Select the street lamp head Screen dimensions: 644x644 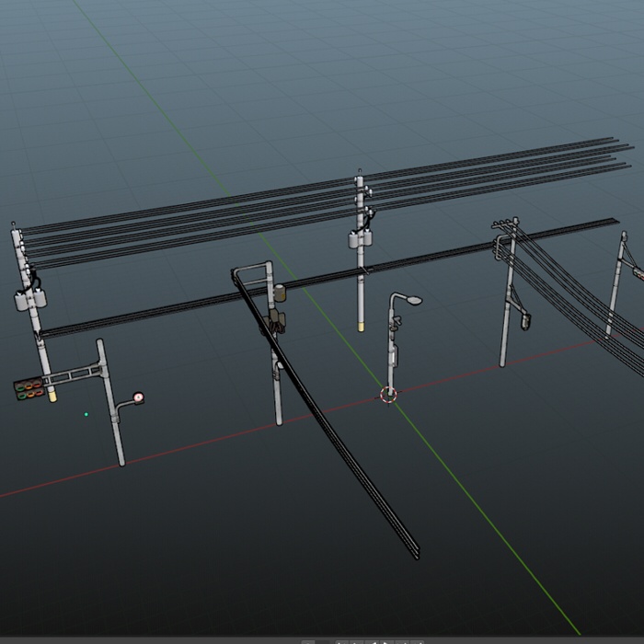point(414,300)
